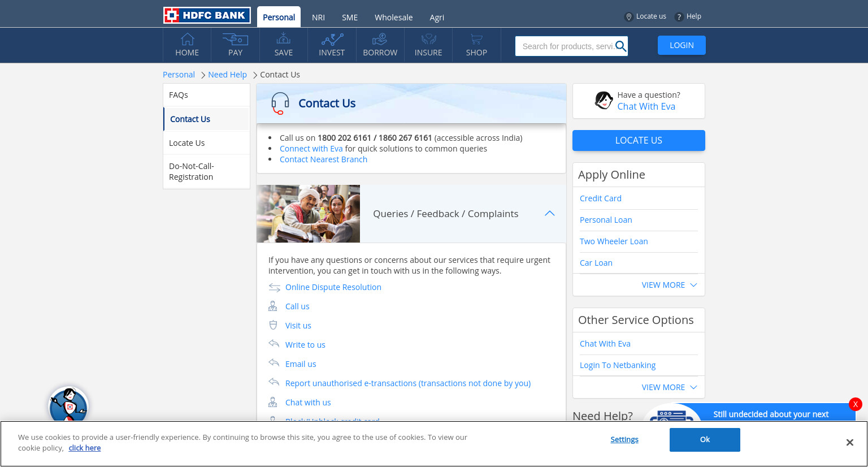Click the search magnifier icon

[620, 46]
